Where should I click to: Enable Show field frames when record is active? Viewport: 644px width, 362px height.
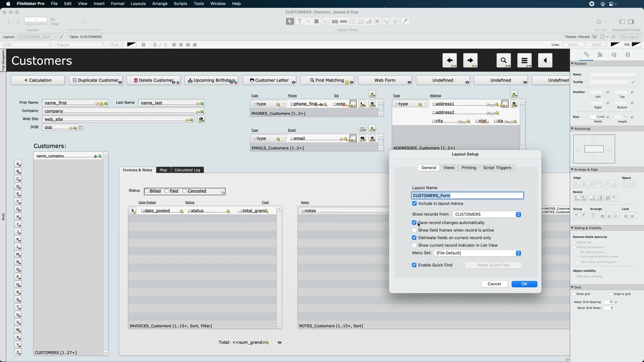point(415,230)
